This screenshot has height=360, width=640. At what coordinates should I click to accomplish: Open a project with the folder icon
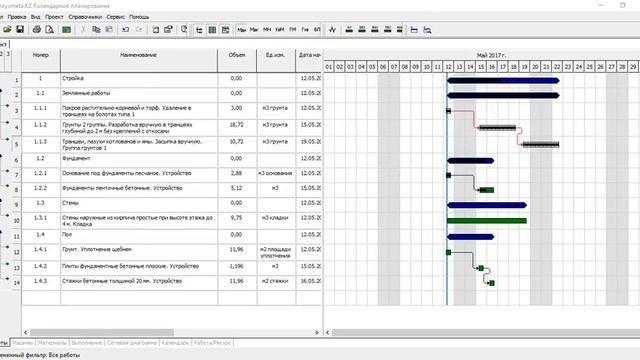tap(7, 29)
